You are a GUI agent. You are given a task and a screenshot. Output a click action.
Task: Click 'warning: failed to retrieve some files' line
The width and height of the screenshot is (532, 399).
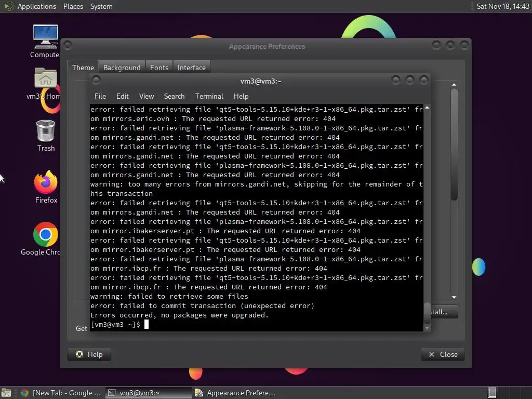tap(169, 297)
